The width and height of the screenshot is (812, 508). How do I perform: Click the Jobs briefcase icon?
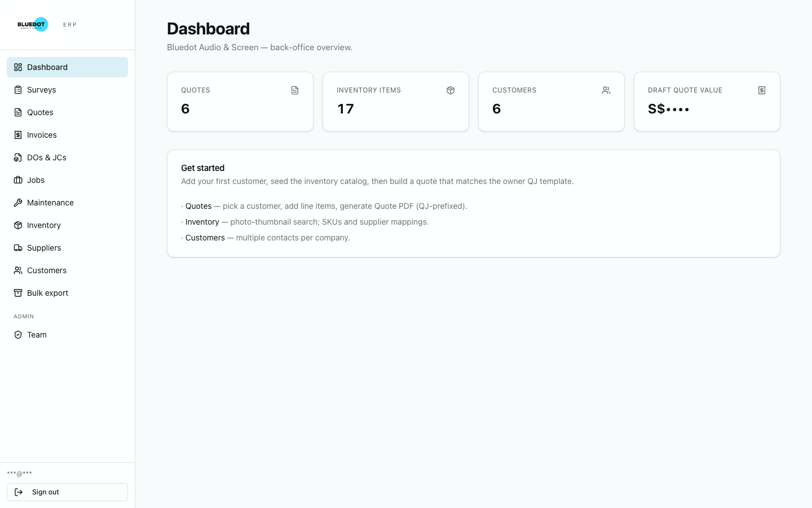pos(18,180)
